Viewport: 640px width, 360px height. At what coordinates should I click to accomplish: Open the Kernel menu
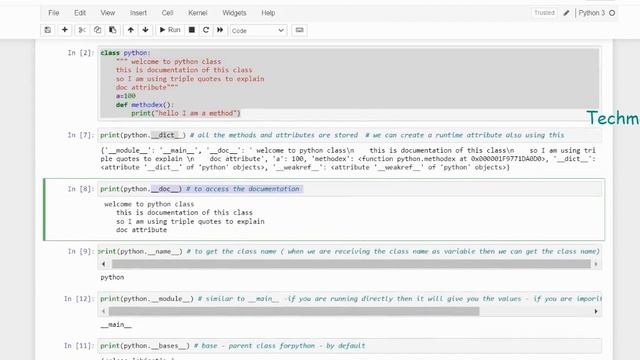coord(198,13)
